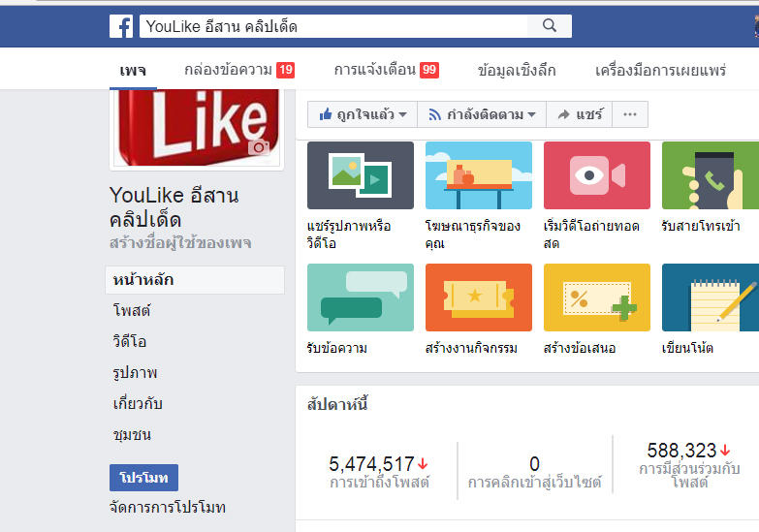
Task: Open the ถูกใจแล้ว liked dropdown
Action: tap(363, 114)
